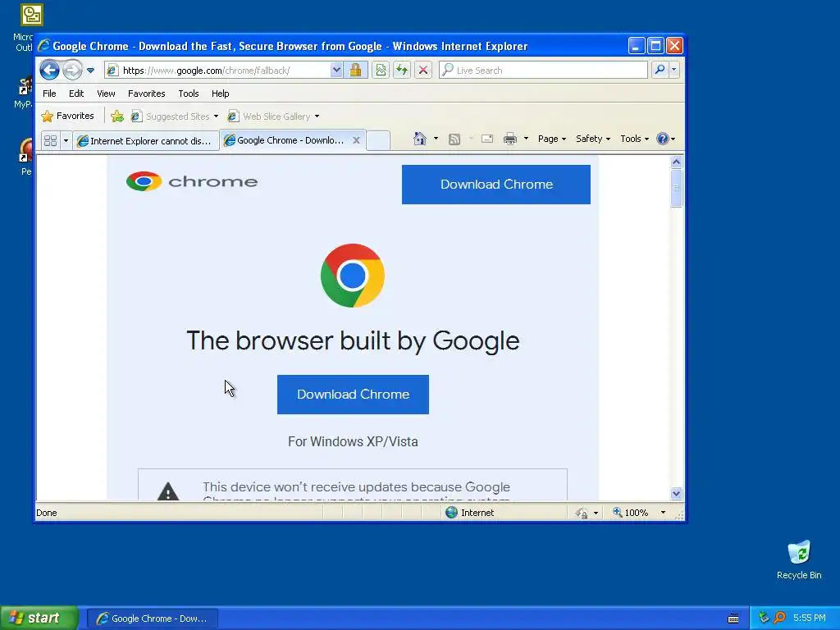Click the Refresh page icon
Screen dimensions: 840x630
coord(402,71)
